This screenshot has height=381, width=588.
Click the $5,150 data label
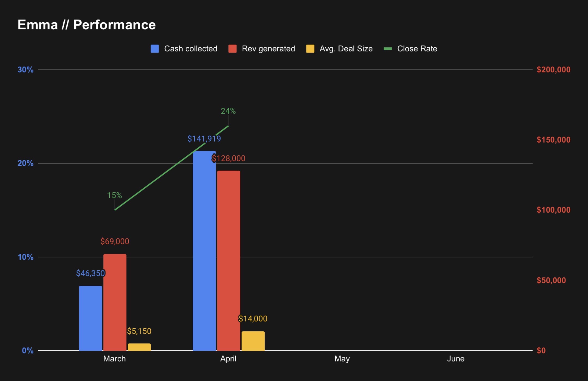tap(139, 331)
